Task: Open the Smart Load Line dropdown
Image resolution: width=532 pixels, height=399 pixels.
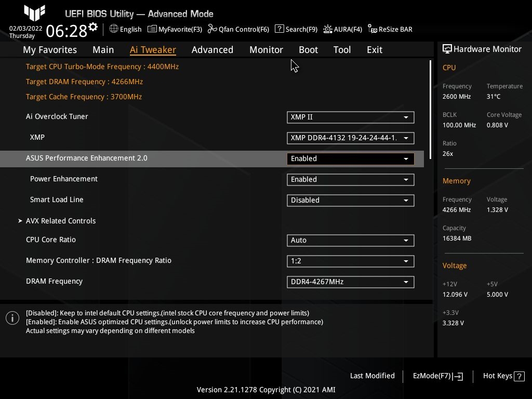Action: 351,200
